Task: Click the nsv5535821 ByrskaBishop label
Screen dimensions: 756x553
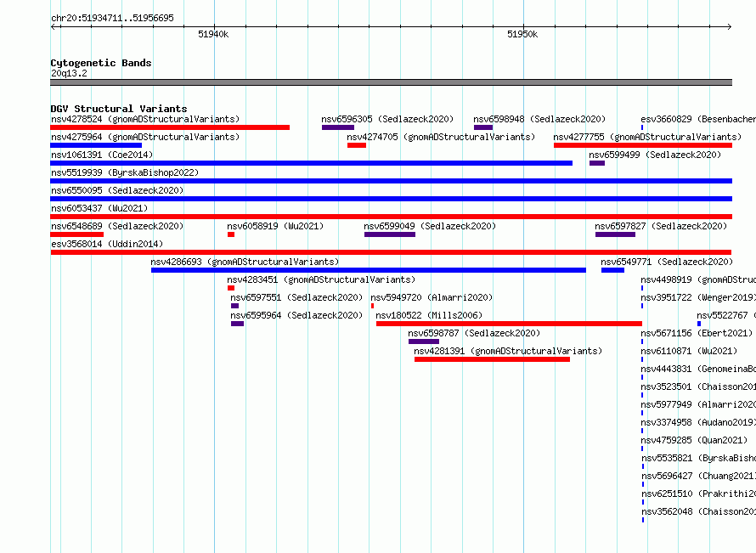Action: (x=698, y=458)
